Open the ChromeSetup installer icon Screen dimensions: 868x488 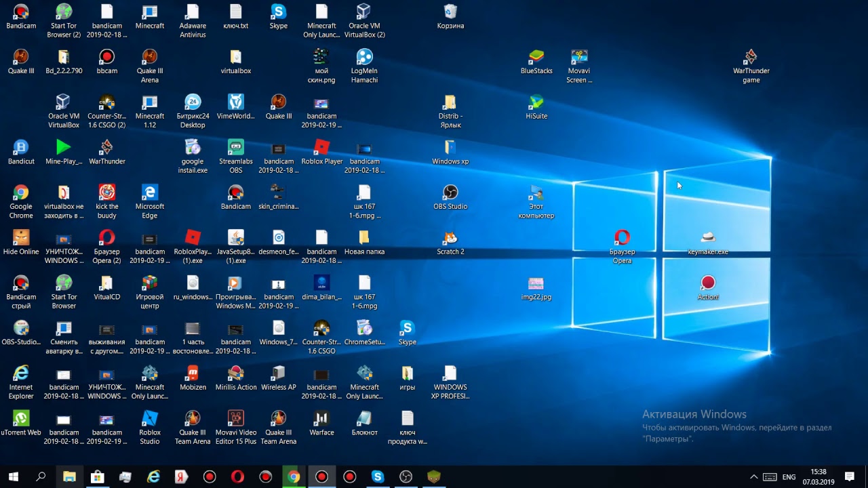(364, 333)
